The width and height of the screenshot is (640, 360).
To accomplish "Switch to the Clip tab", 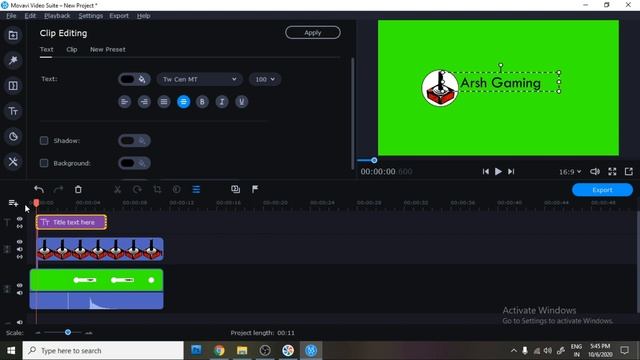I will coord(72,49).
